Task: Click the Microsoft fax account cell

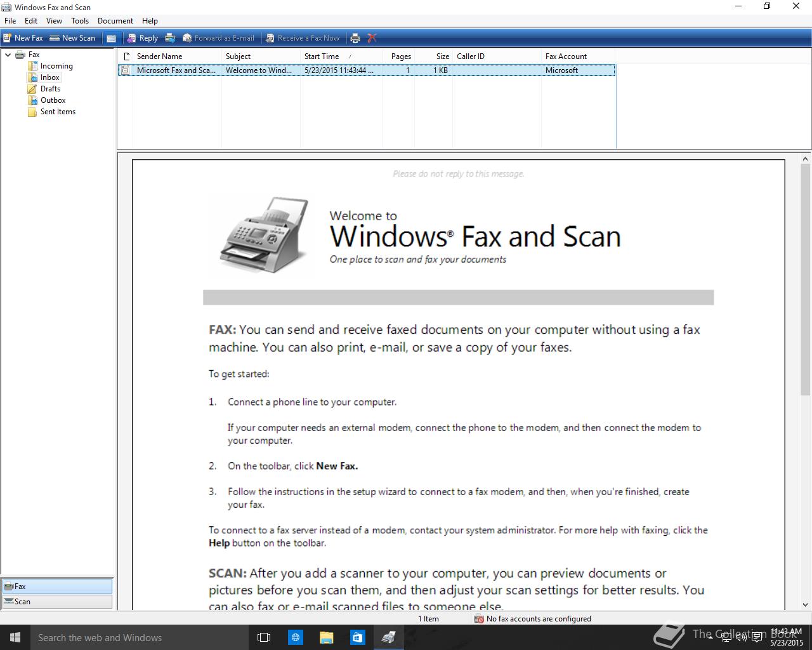Action: click(x=561, y=70)
